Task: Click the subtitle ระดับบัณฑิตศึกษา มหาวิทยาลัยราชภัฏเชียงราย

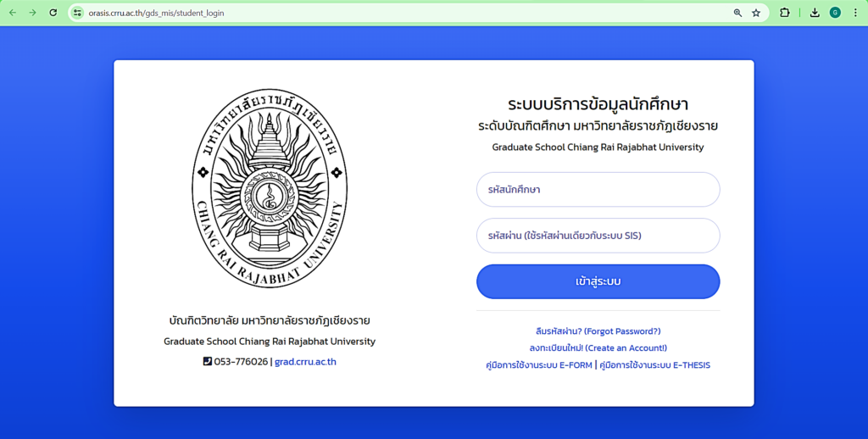Action: [598, 125]
